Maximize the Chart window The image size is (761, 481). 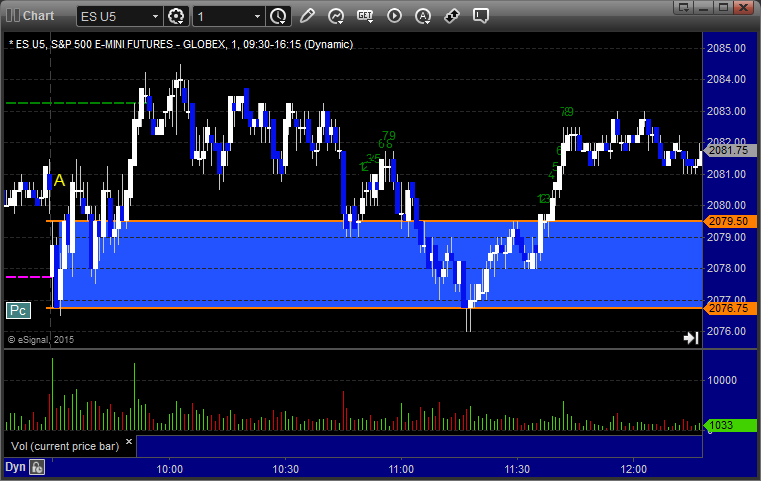coord(724,7)
